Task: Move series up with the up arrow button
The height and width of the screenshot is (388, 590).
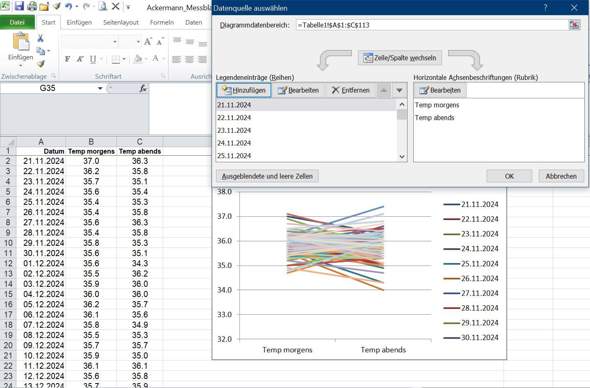Action: point(383,90)
